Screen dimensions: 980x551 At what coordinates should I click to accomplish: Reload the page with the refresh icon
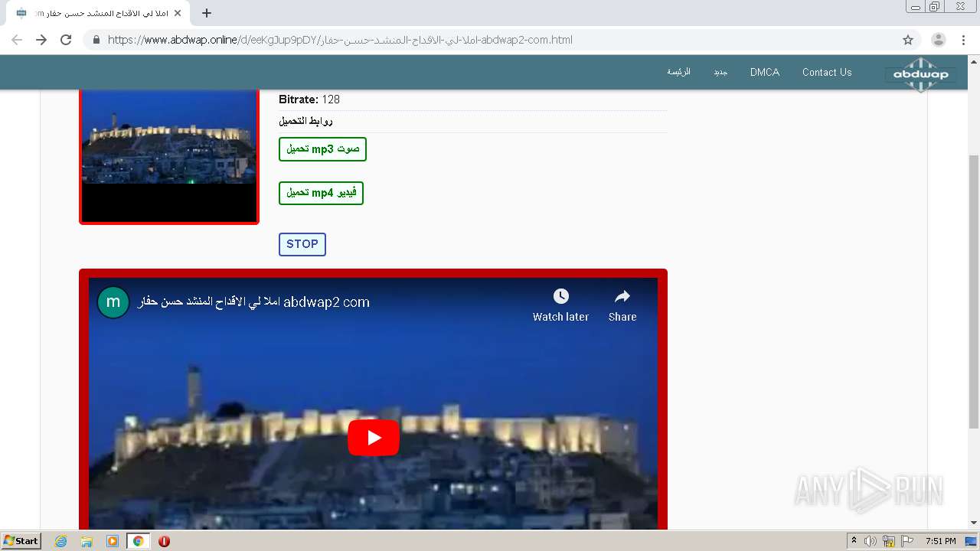pyautogui.click(x=66, y=40)
